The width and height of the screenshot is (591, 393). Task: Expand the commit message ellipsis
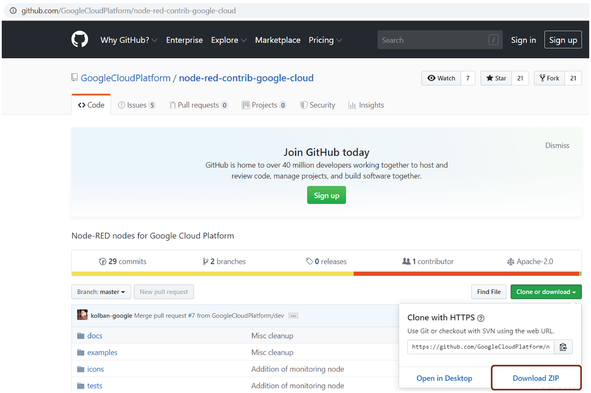click(293, 316)
